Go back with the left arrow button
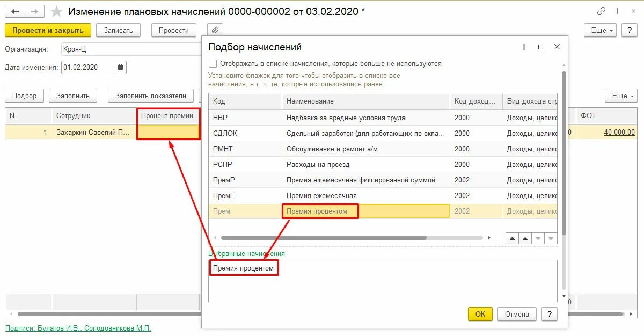The width and height of the screenshot is (644, 336). pos(15,11)
